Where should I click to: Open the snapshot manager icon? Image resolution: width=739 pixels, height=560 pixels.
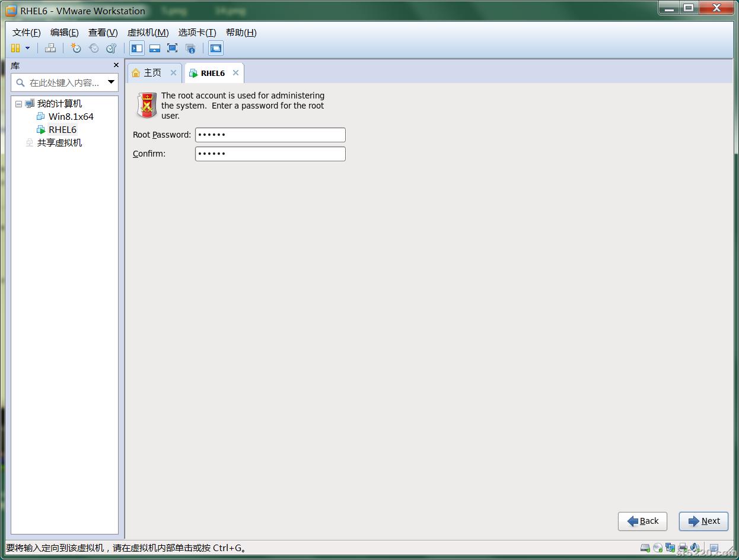(x=111, y=48)
